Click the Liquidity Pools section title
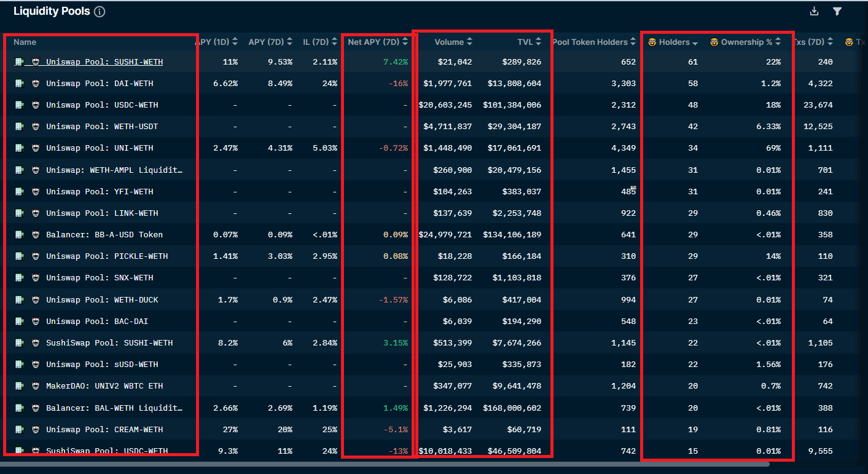This screenshot has height=474, width=868. pos(52,11)
